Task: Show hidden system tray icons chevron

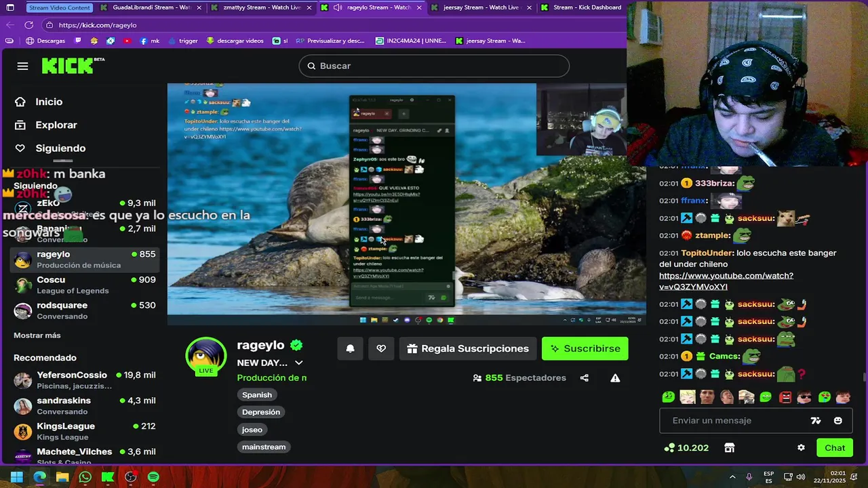Action: point(732,477)
